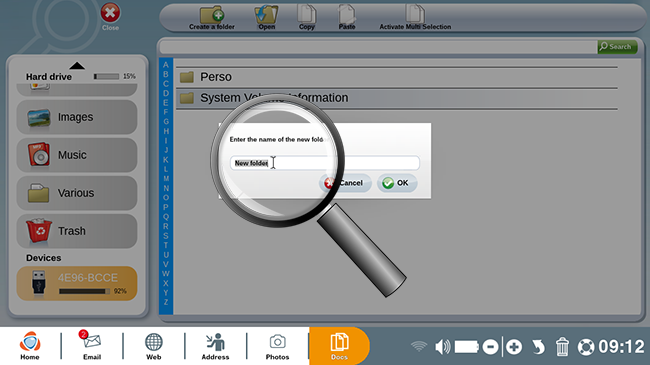Click the minus zoom out icon
This screenshot has height=365, width=650.
click(x=490, y=347)
